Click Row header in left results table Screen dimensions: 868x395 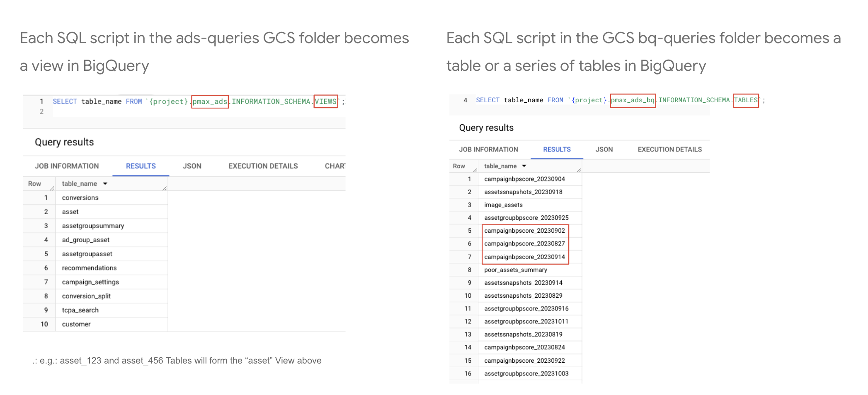pyautogui.click(x=34, y=184)
